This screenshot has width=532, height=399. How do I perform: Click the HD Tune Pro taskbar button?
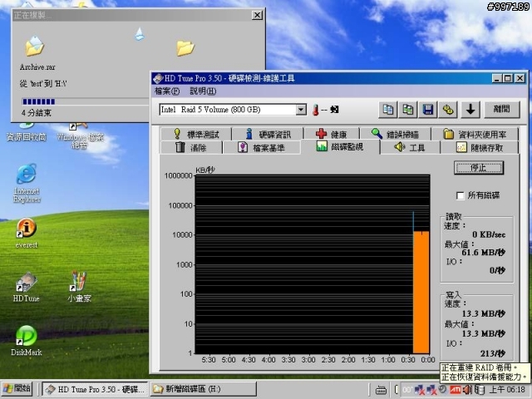click(96, 389)
